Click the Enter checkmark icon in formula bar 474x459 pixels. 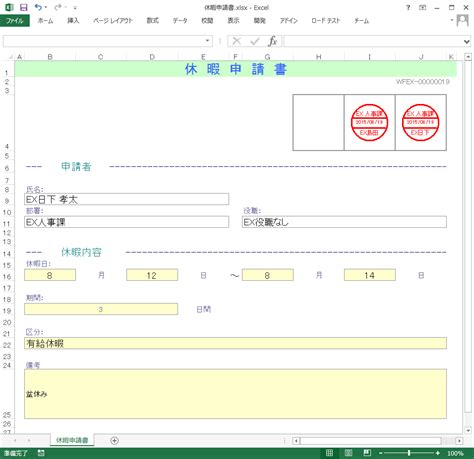[x=255, y=41]
